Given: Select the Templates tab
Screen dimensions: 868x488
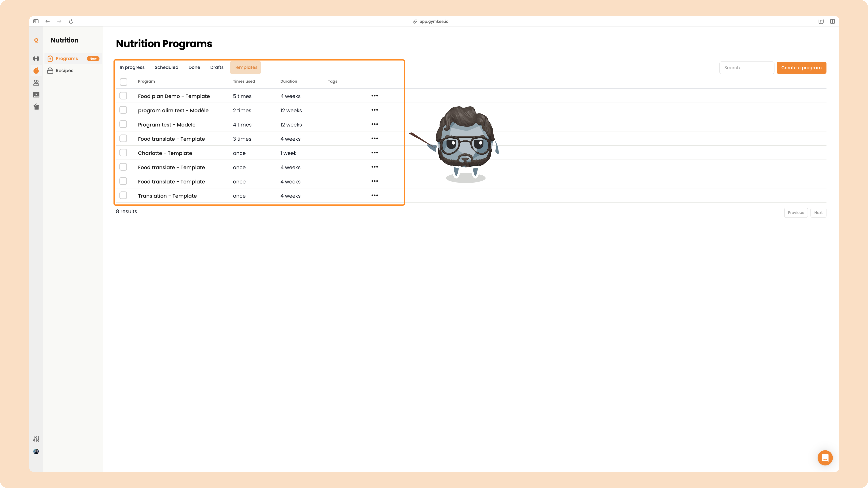Looking at the screenshot, I should [245, 67].
